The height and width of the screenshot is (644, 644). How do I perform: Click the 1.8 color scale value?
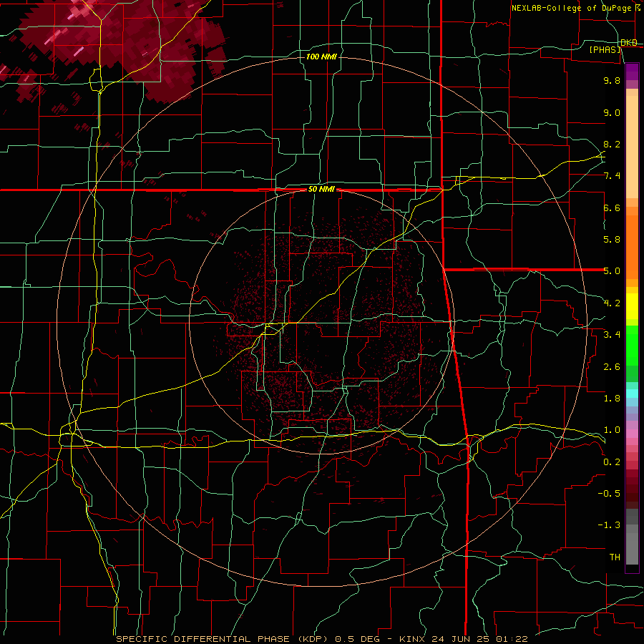pos(612,399)
